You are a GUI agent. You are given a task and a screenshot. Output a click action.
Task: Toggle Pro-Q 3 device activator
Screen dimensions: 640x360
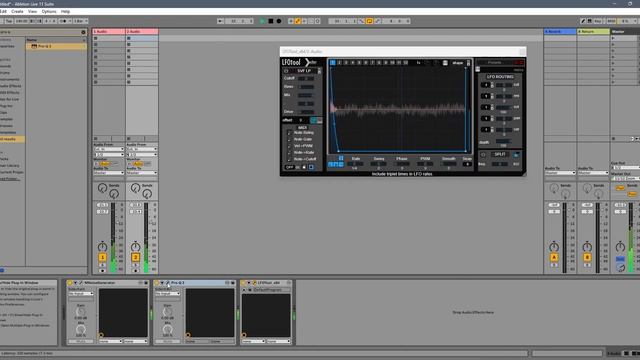point(156,282)
